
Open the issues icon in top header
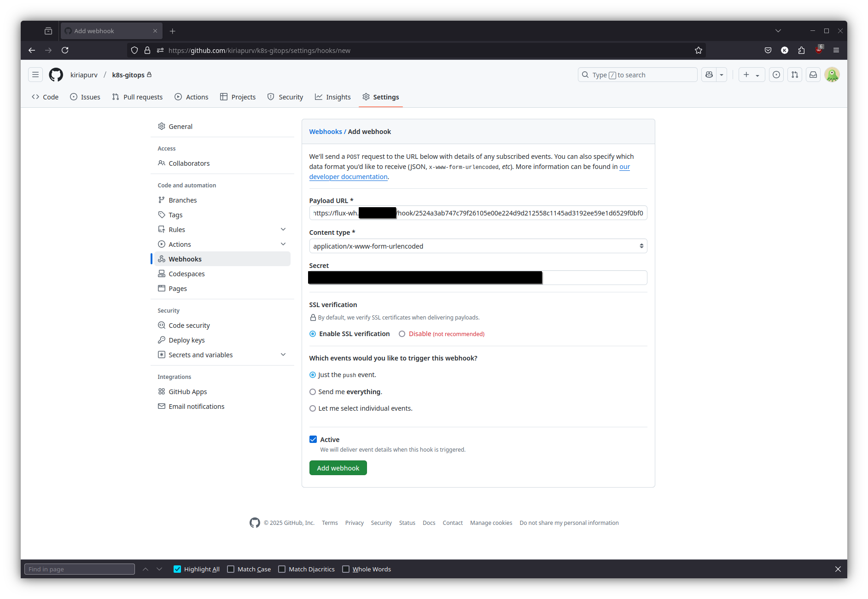point(776,75)
